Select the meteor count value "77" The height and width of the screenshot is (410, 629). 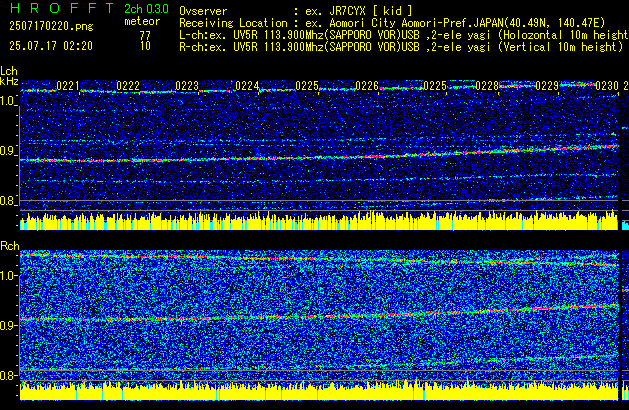(145, 35)
